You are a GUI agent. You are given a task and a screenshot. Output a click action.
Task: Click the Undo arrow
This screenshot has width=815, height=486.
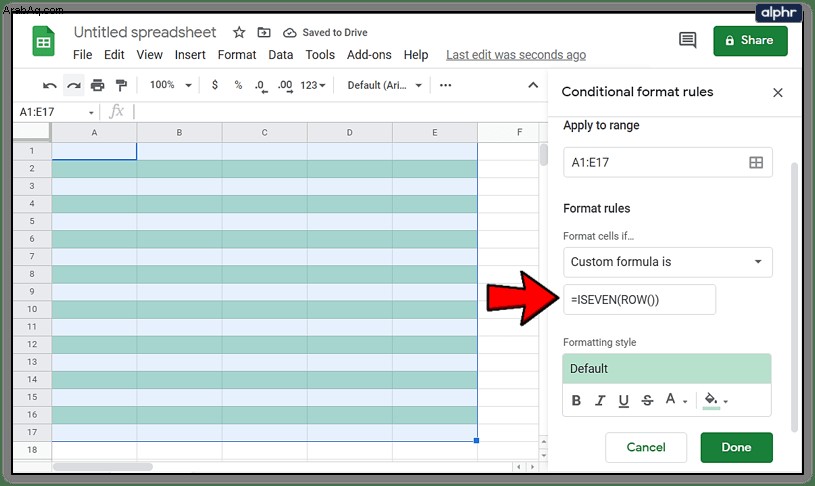click(x=50, y=85)
